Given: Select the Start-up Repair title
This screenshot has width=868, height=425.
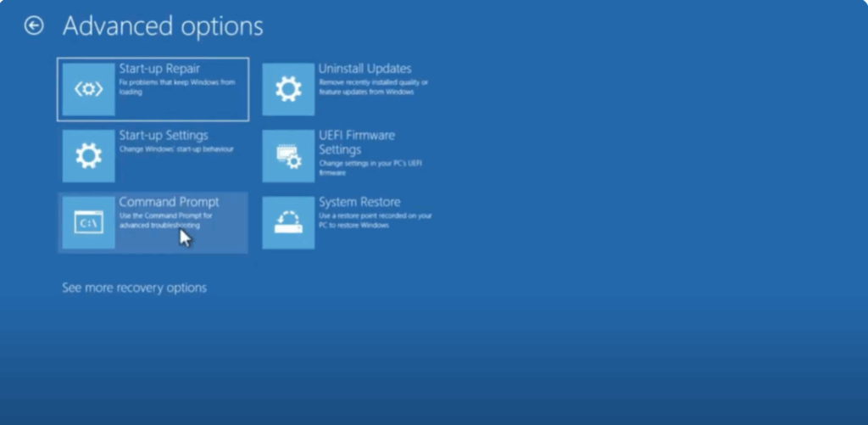Looking at the screenshot, I should pyautogui.click(x=159, y=68).
